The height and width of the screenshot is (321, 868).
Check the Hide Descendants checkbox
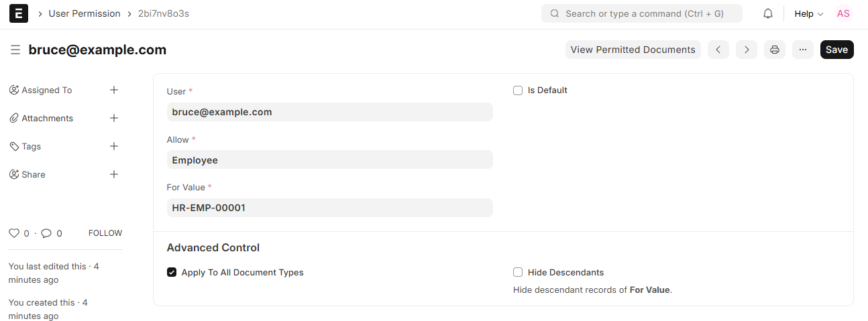point(518,273)
